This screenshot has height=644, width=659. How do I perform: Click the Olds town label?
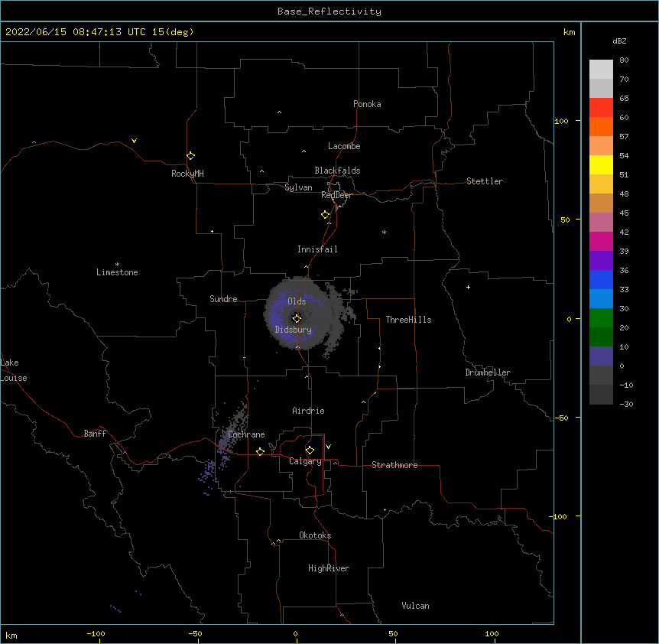coord(297,301)
